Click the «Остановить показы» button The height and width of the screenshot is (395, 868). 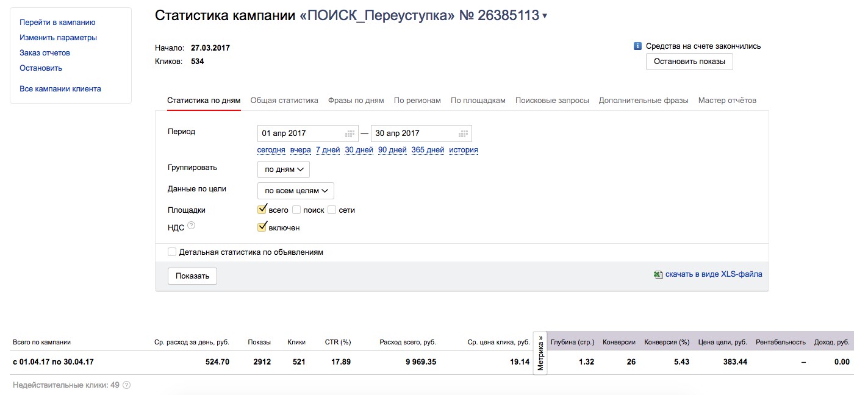689,62
